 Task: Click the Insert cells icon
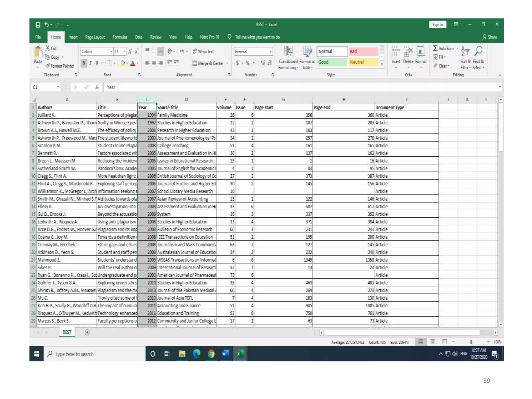(396, 52)
